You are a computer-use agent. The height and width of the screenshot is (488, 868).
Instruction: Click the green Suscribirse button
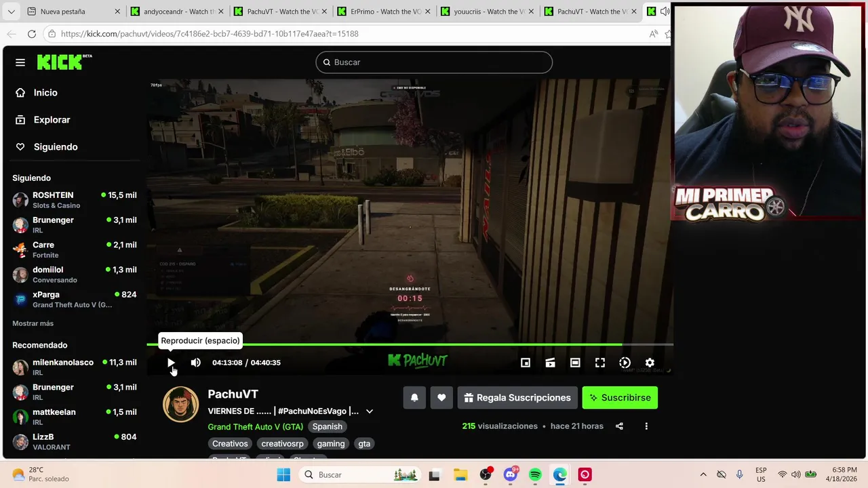[x=620, y=398]
